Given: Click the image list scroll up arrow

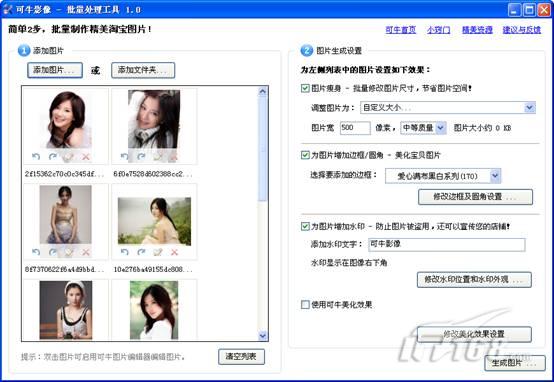Looking at the screenshot, I should tap(263, 91).
